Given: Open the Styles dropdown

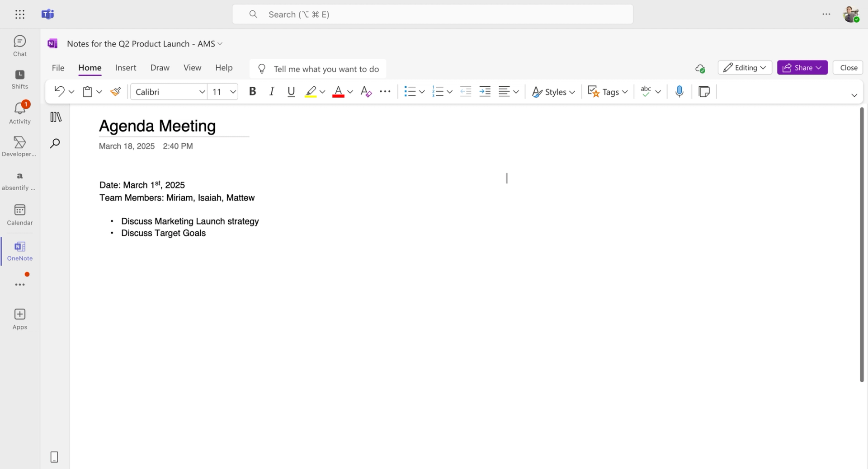Looking at the screenshot, I should (x=553, y=92).
